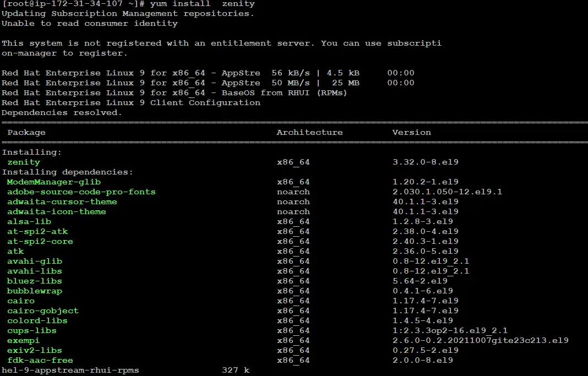Click the colord-libs entry

click(36, 320)
